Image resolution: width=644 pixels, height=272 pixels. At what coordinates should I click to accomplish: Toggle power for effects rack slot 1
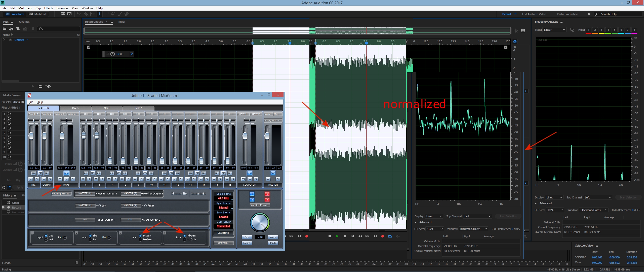9,114
